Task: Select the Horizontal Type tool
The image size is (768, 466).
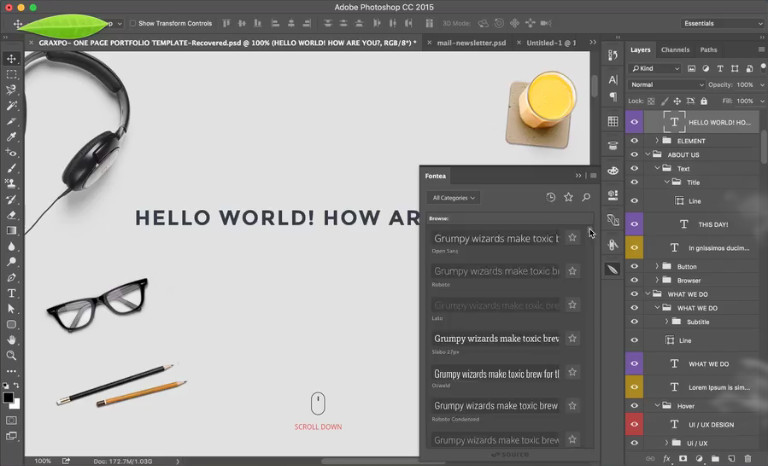Action: [x=11, y=293]
